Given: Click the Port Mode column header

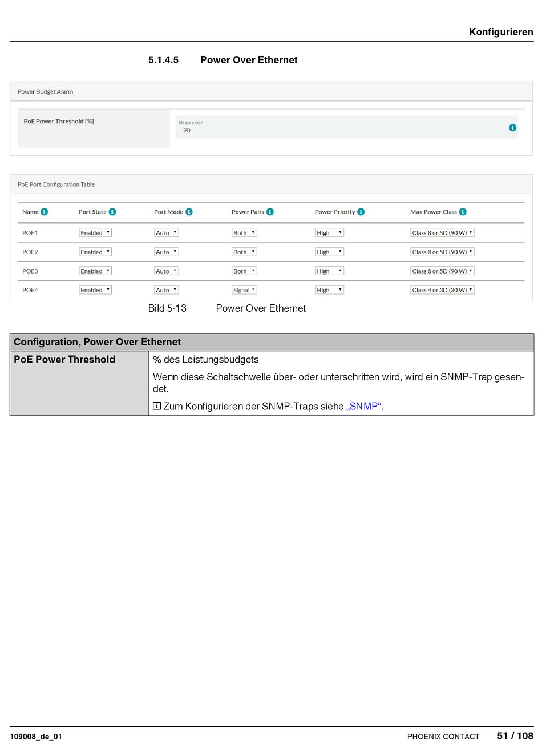Looking at the screenshot, I should click(x=169, y=212).
